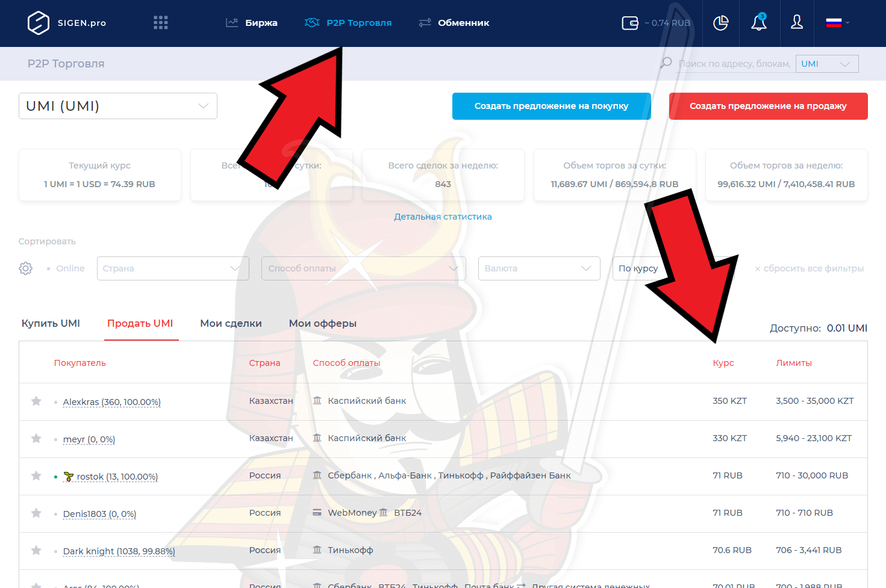This screenshot has height=588, width=886.
Task: Click the search magnifier icon
Action: pyautogui.click(x=666, y=63)
